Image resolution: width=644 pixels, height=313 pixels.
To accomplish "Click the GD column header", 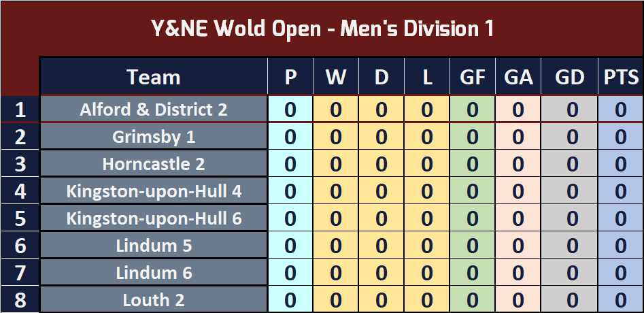I will point(570,77).
